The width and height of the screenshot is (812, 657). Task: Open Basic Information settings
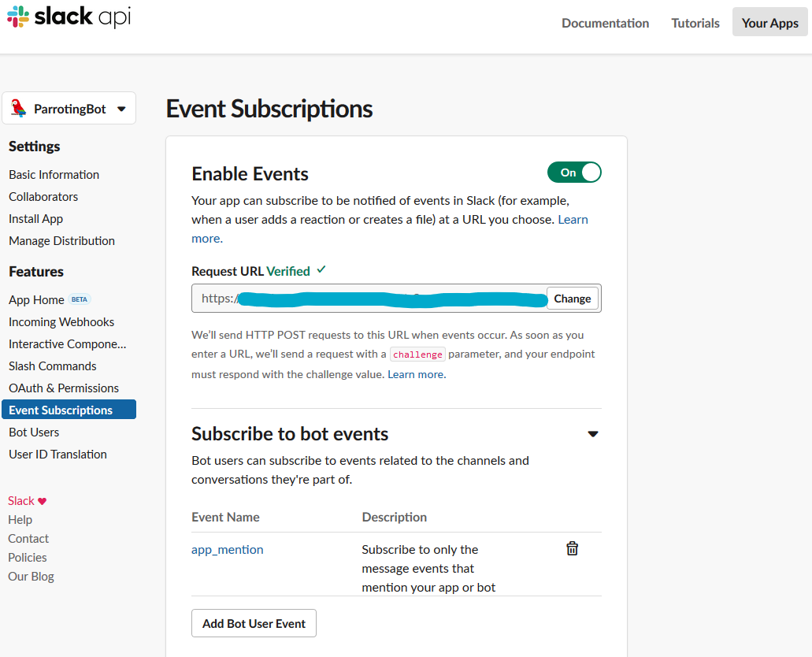(54, 175)
